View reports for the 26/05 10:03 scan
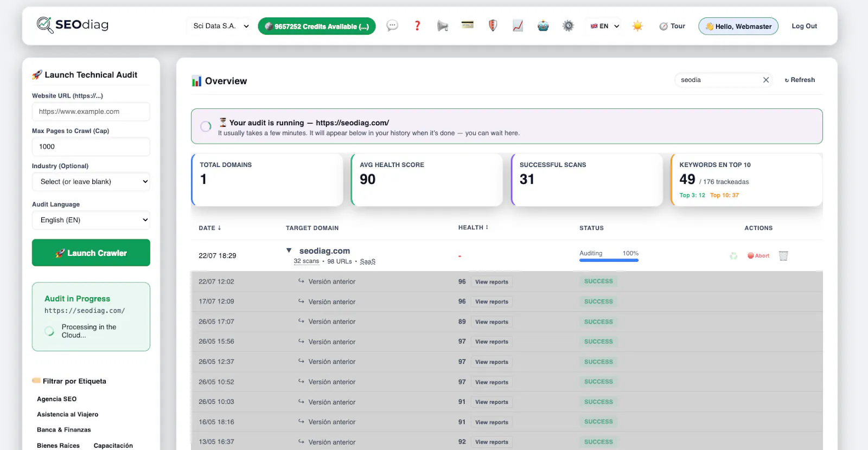Screen dimensions: 868x450 pos(492,402)
